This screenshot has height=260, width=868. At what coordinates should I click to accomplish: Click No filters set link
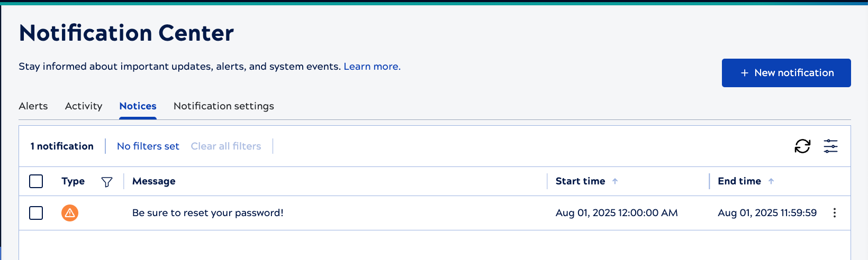click(x=148, y=146)
